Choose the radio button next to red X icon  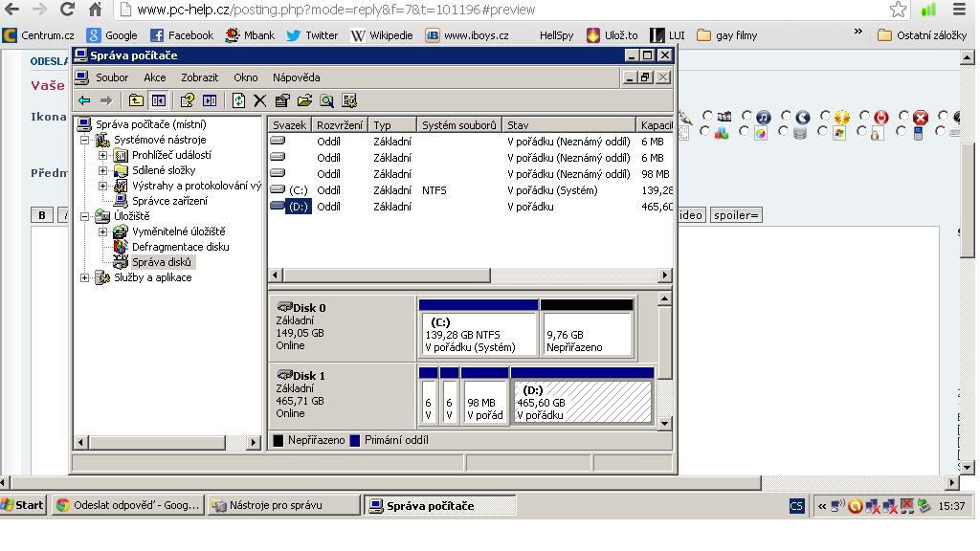point(904,117)
